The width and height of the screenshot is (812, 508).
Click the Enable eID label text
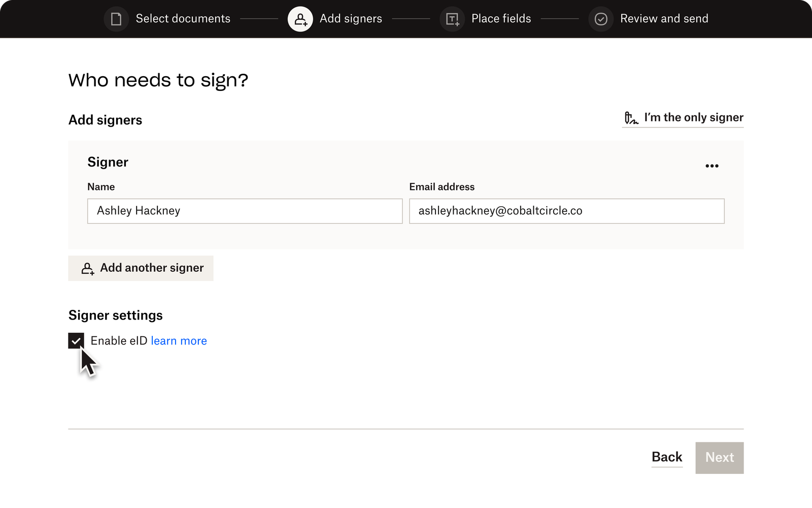(x=118, y=340)
